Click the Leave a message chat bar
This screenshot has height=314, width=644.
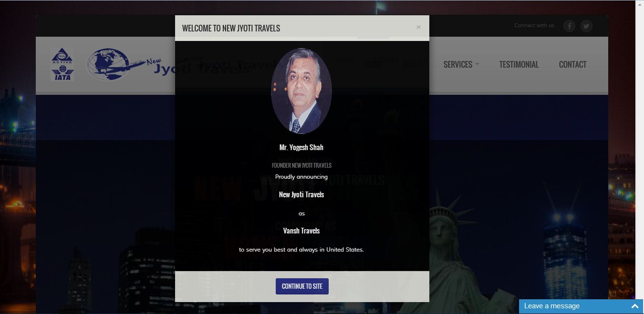tap(581, 306)
